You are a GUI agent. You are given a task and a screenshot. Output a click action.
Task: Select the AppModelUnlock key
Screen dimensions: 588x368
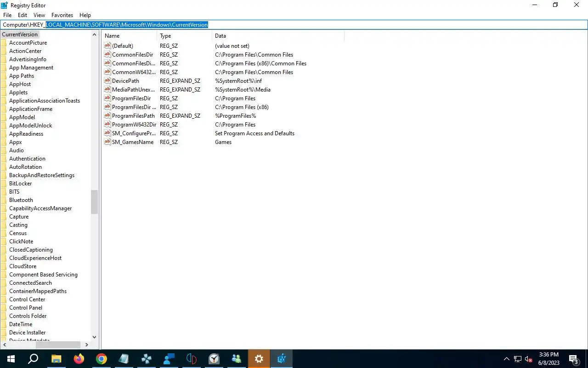click(30, 126)
